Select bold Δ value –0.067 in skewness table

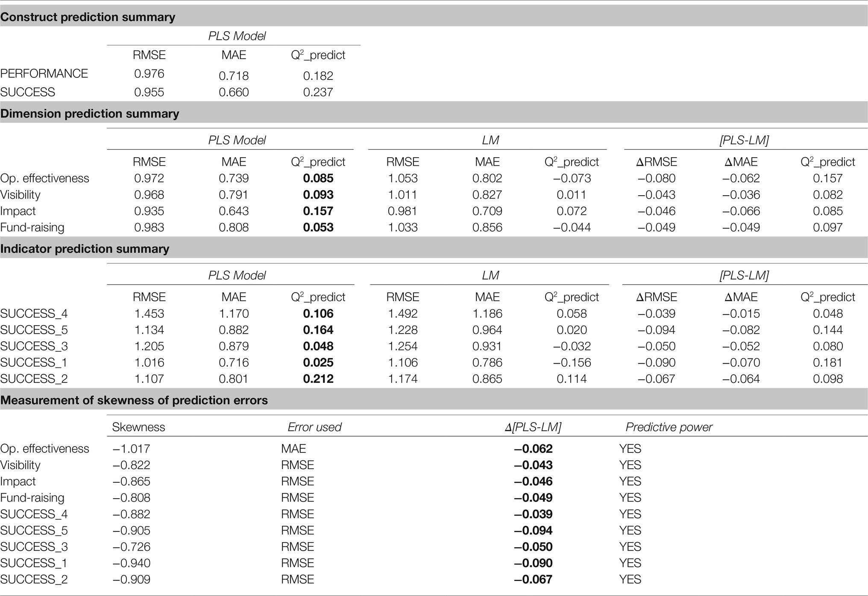[533, 579]
